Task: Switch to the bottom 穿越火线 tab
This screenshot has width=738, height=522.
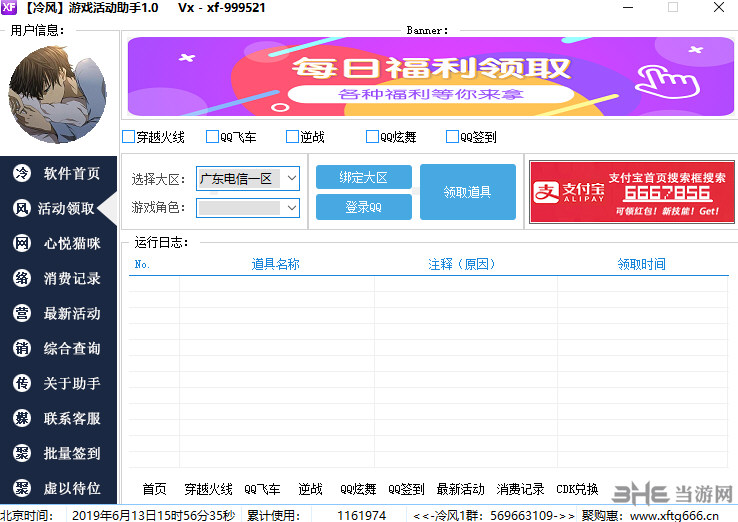Action: (x=208, y=489)
